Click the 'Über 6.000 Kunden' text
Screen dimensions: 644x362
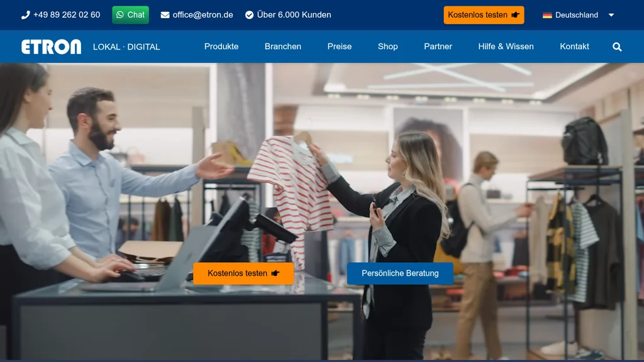pyautogui.click(x=294, y=15)
